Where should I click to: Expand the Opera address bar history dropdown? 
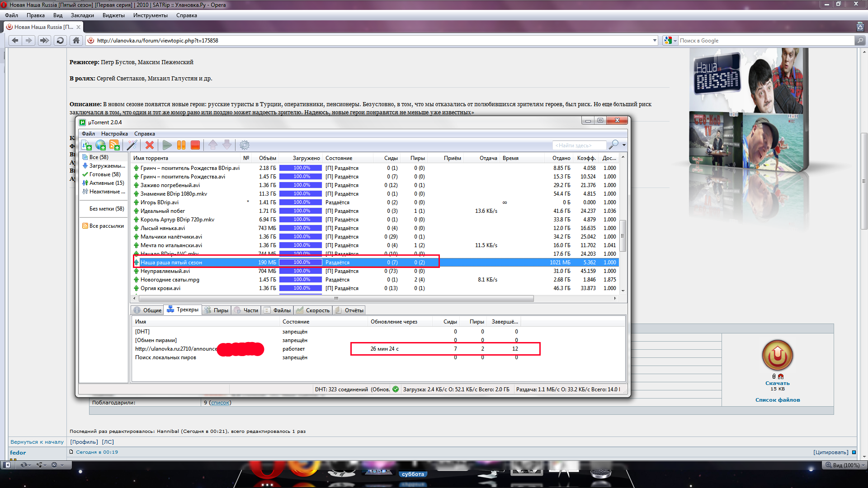(x=655, y=41)
